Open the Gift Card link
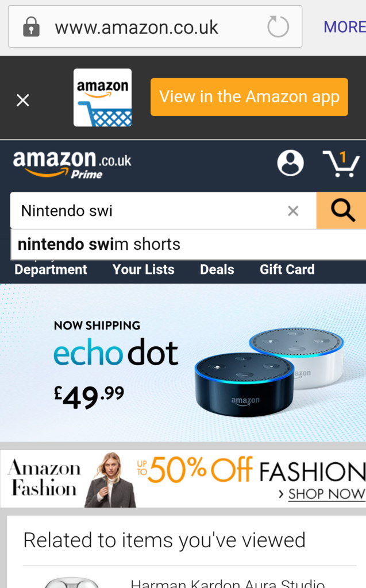The width and height of the screenshot is (366, 588). click(287, 270)
